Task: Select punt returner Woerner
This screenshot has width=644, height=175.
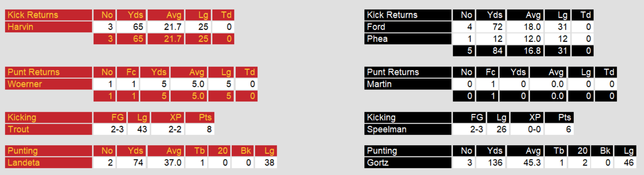Action: coord(25,84)
